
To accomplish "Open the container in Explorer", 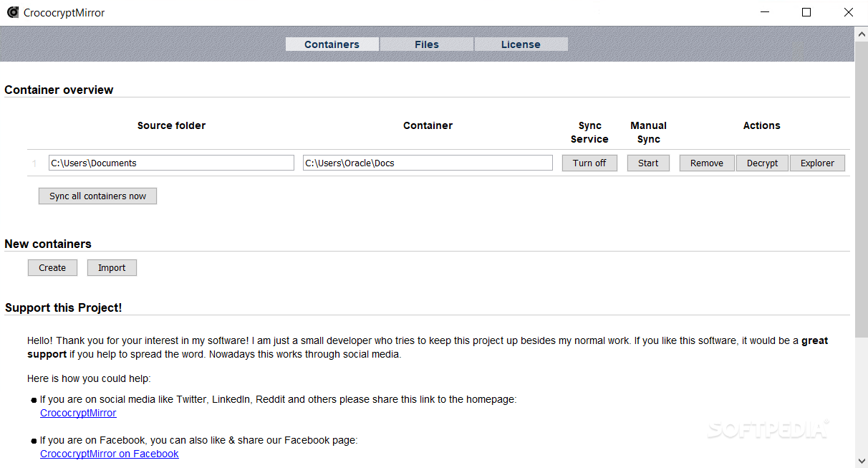I will pos(817,163).
